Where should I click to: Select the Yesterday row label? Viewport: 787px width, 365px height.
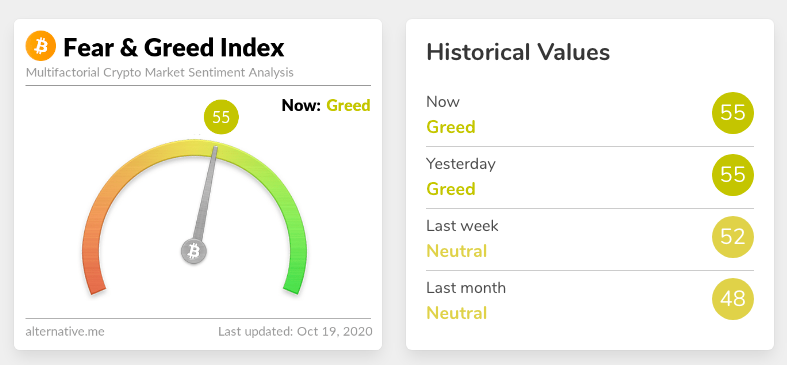pyautogui.click(x=461, y=164)
